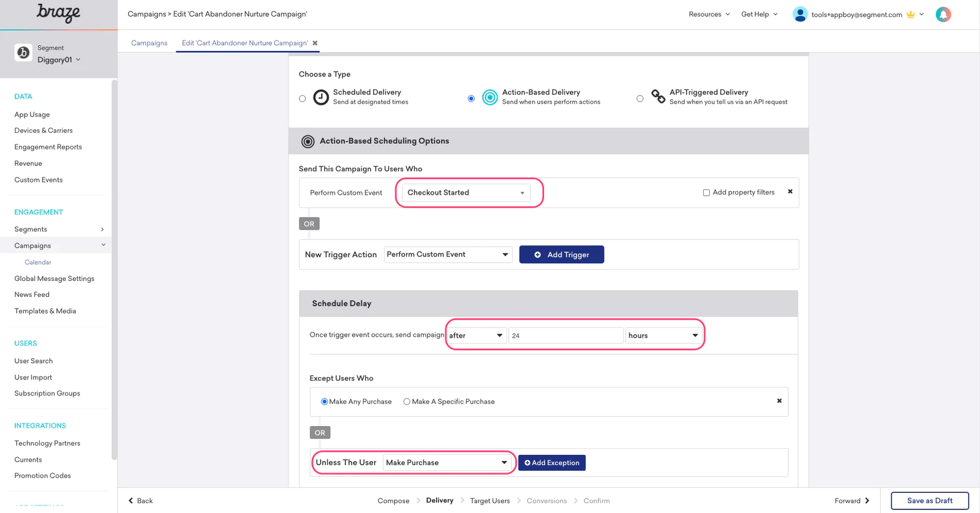Open Templates & Media
Screen dimensions: 980x513
pos(45,311)
